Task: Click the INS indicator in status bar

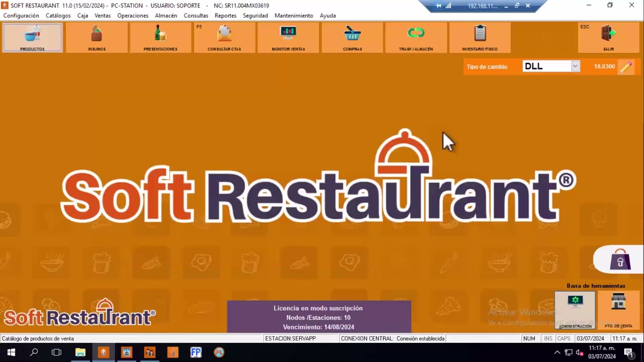Action: (x=548, y=338)
